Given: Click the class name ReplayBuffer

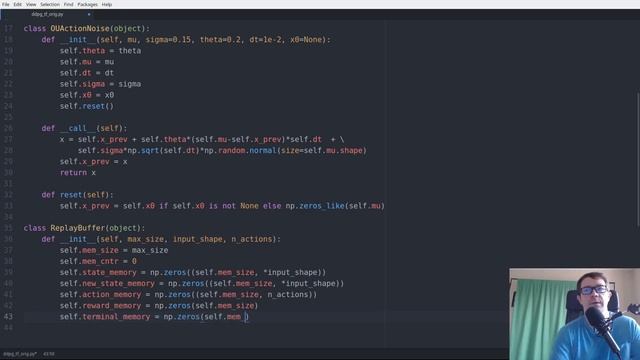Looking at the screenshot, I should (78, 228).
